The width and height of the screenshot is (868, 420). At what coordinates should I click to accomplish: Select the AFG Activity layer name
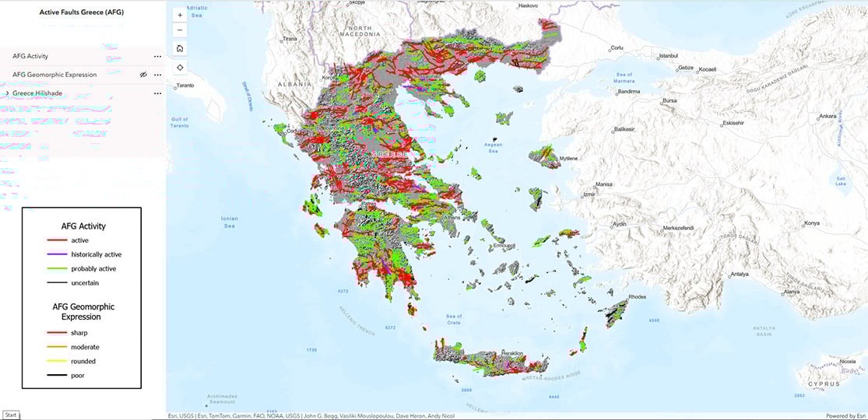click(30, 57)
